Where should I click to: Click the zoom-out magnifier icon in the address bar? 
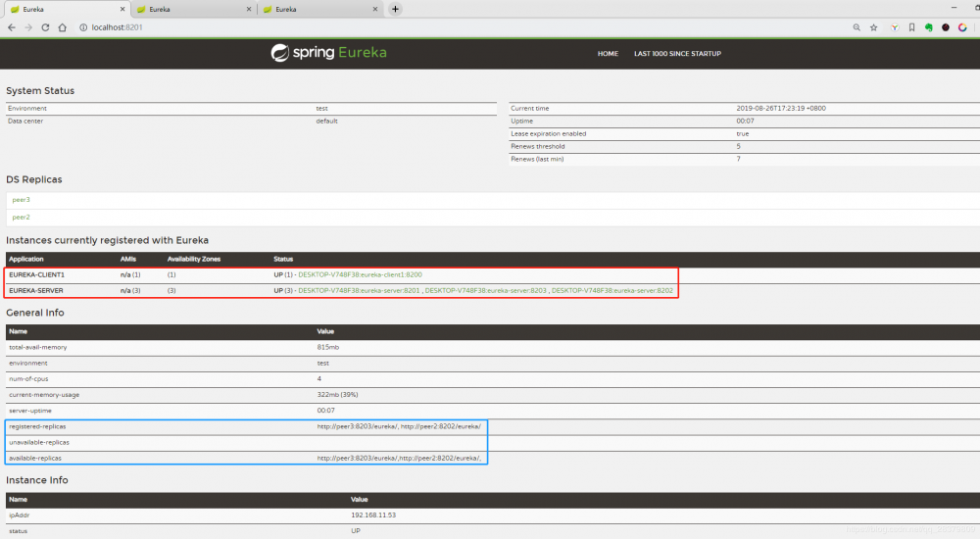[x=857, y=27]
